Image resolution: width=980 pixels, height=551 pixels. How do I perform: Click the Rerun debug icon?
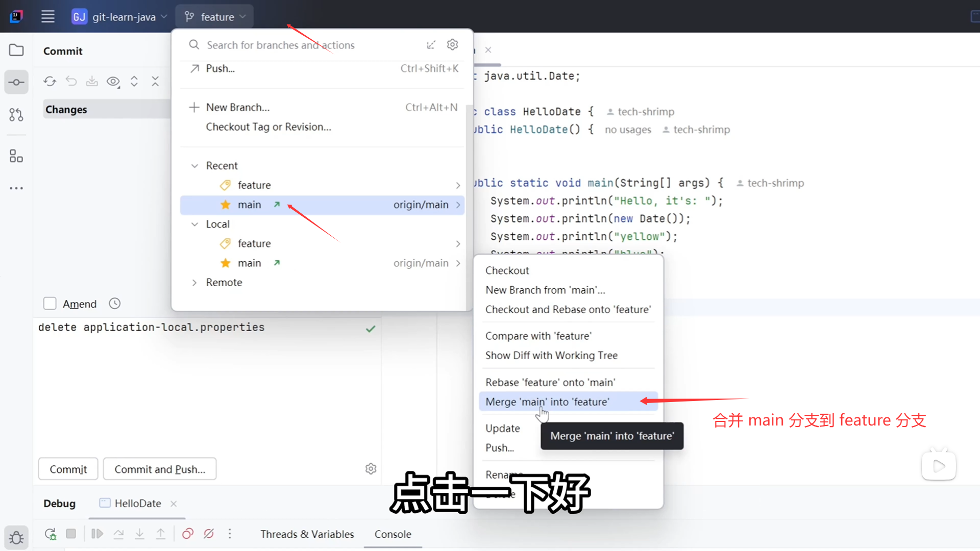click(x=50, y=534)
